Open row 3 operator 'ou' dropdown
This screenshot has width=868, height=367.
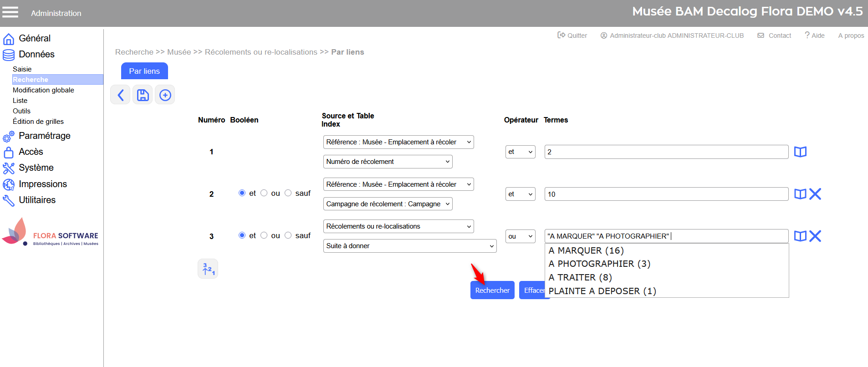(520, 236)
